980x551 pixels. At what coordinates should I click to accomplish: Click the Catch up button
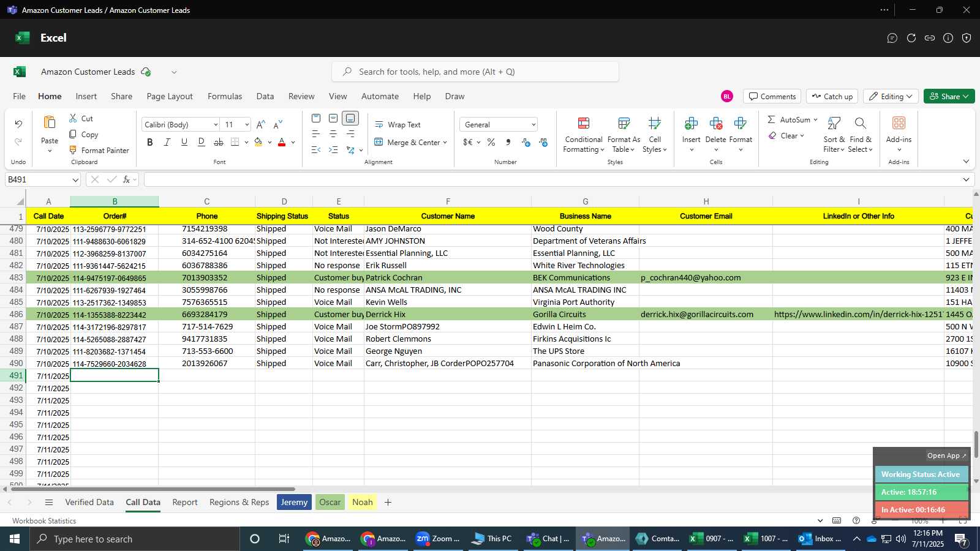point(832,96)
